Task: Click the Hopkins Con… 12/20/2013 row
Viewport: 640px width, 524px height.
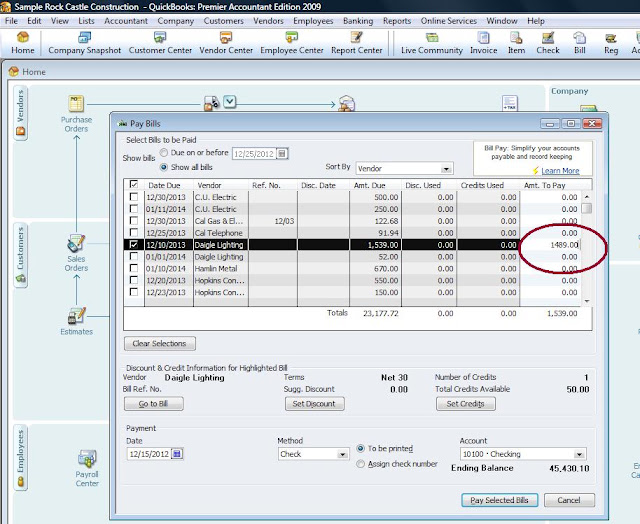Action: click(352, 280)
